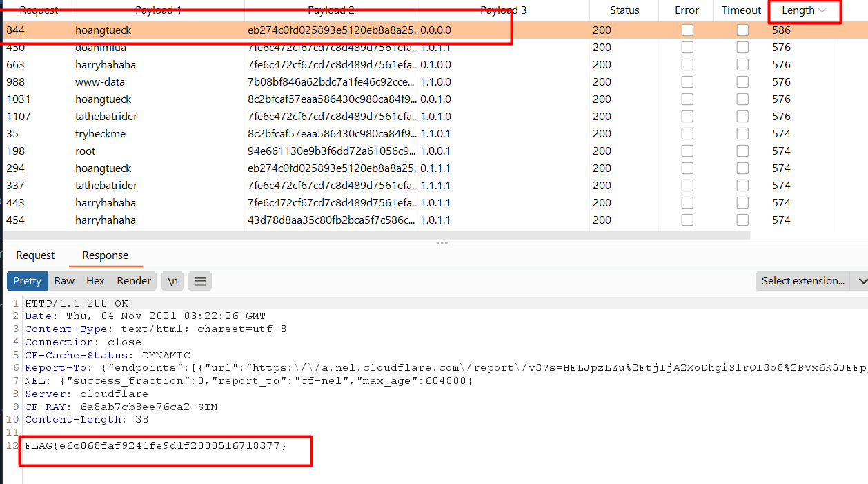Toggle Error checkbox for request 337

tap(687, 186)
